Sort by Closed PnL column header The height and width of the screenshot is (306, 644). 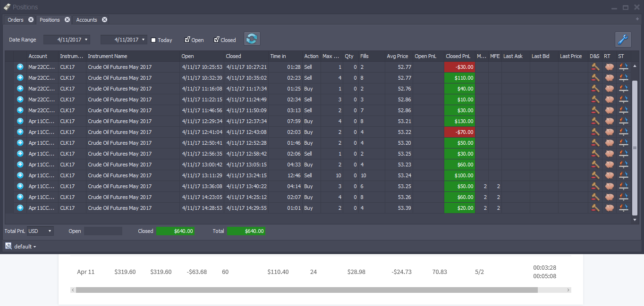click(x=458, y=56)
